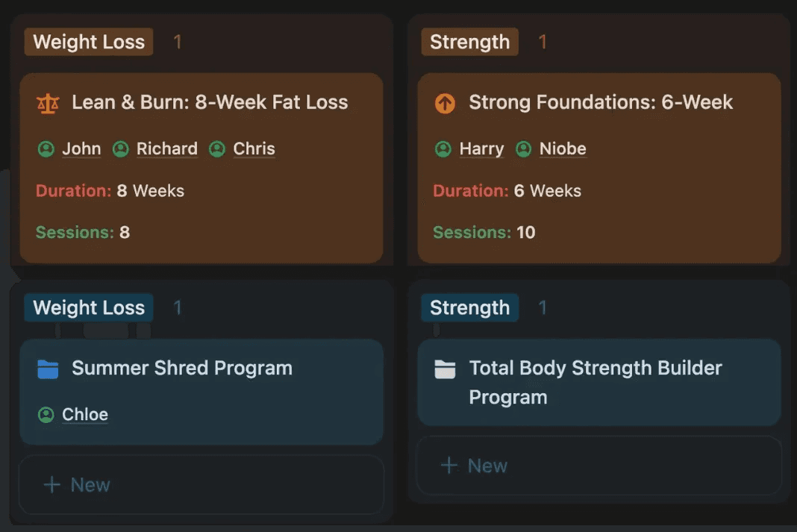Image resolution: width=797 pixels, height=532 pixels.
Task: Open the lower Weight Loss group badge
Action: tap(88, 307)
